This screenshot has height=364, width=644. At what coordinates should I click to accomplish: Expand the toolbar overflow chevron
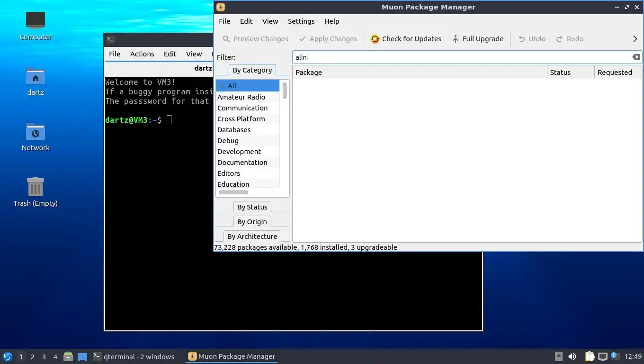(x=635, y=39)
